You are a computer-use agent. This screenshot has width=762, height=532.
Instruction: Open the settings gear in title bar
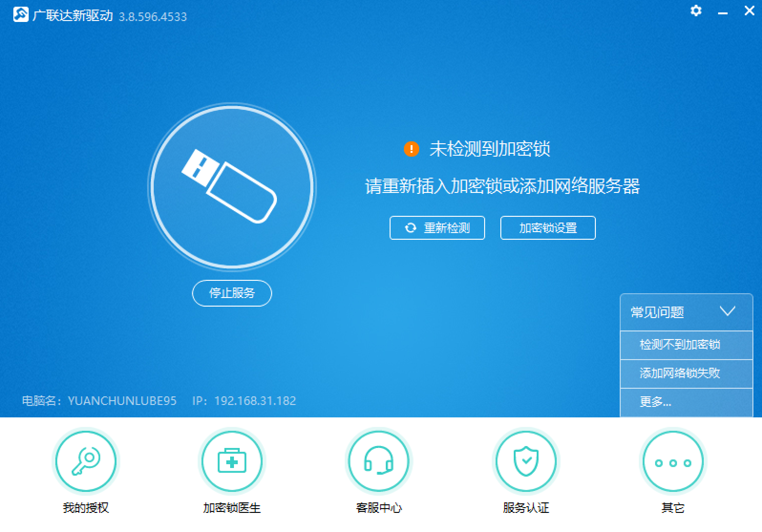coord(696,11)
